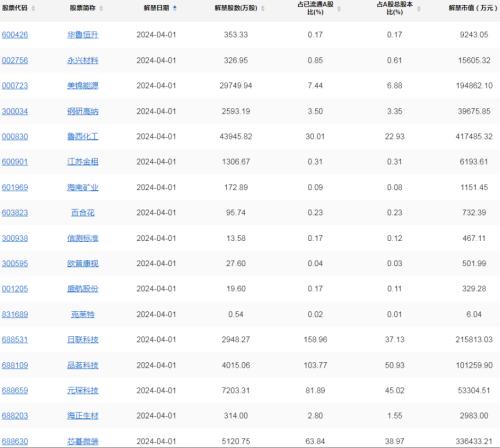The image size is (500, 448).
Task: Open stock code link 600901
Action: [15, 162]
